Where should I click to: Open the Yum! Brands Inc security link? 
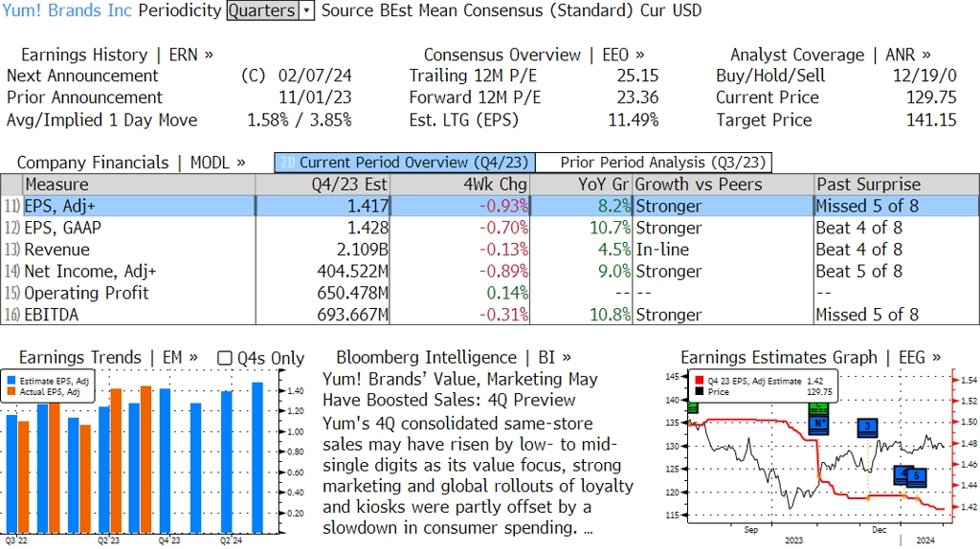tap(68, 11)
